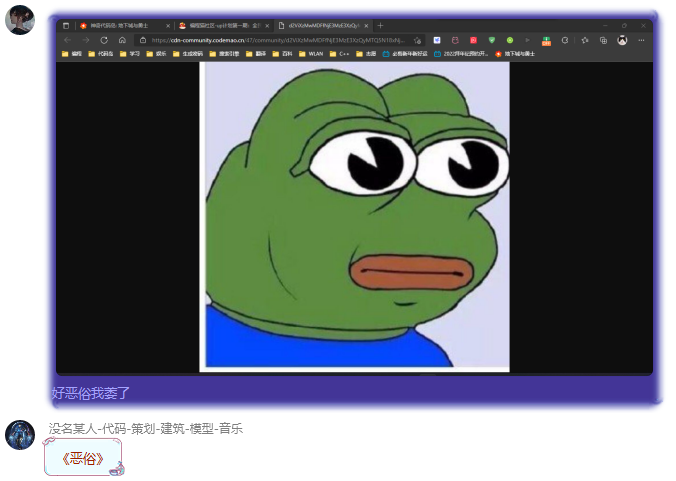This screenshot has width=676, height=481.
Task: Open the 生成密码 bookmarks folder
Action: point(188,54)
